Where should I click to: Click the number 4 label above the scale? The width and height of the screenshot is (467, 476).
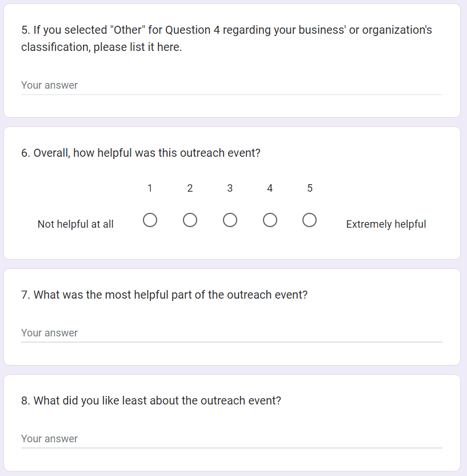coord(270,188)
